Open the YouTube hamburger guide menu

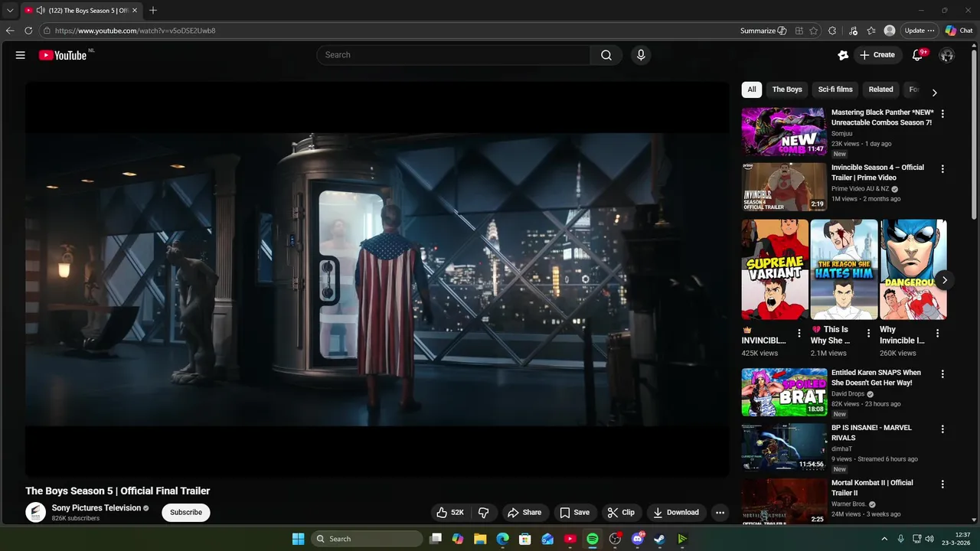click(21, 55)
